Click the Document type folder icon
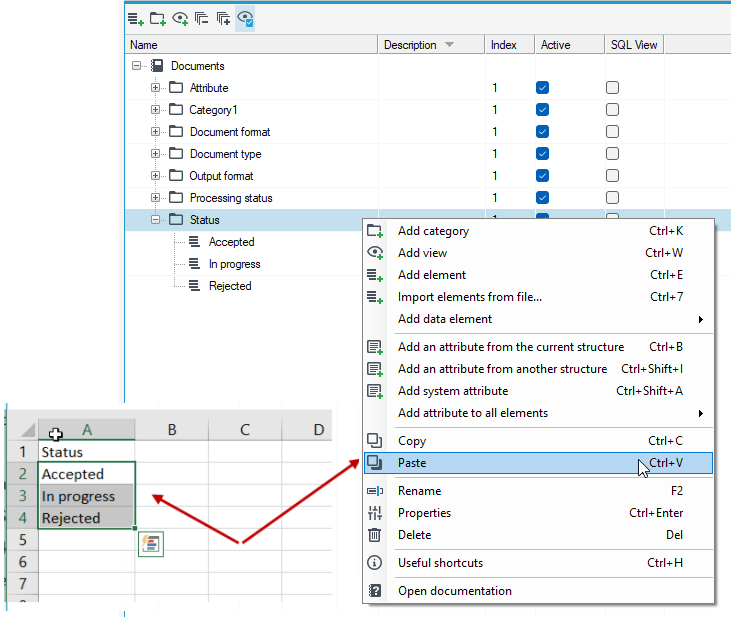 pyautogui.click(x=176, y=153)
